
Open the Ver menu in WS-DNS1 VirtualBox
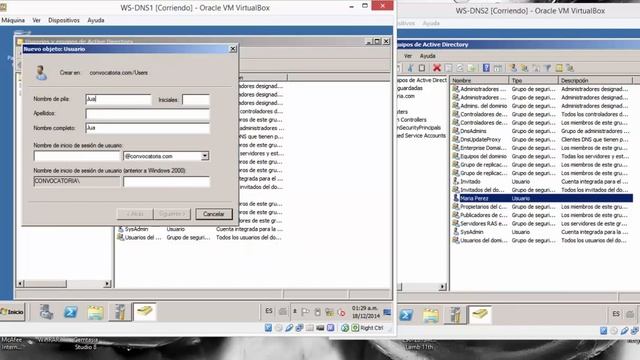click(36, 20)
